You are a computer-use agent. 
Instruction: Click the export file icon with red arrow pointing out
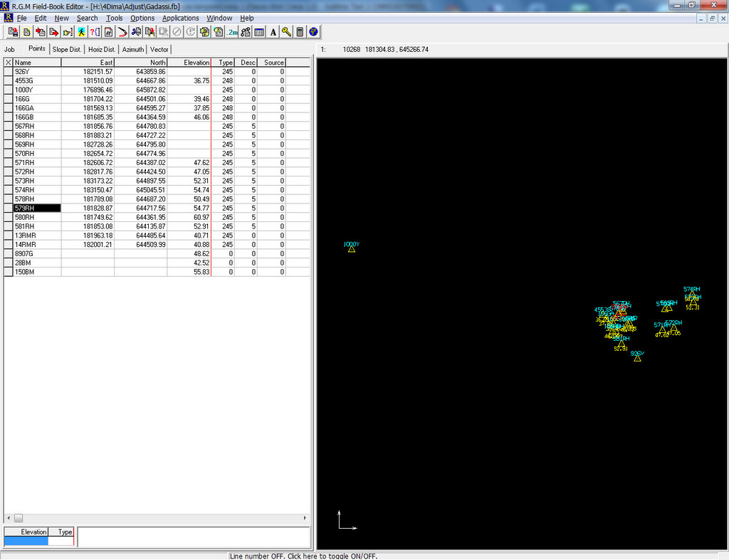coord(54,32)
